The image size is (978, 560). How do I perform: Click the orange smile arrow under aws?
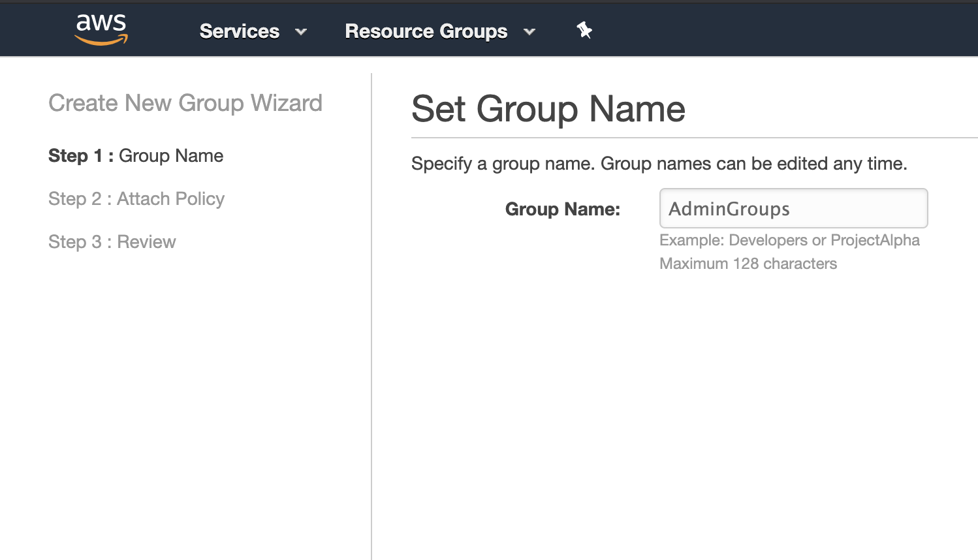[x=101, y=41]
